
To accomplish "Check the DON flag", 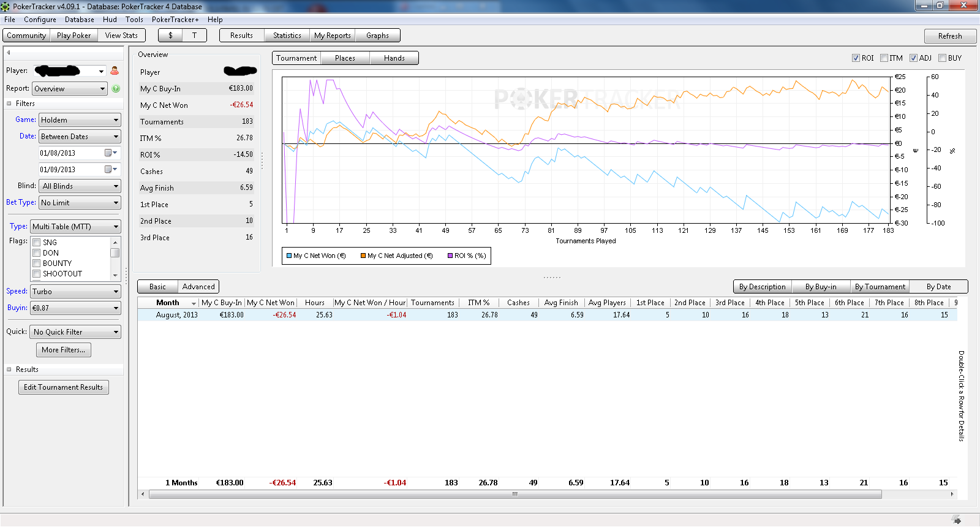I will pyautogui.click(x=37, y=253).
